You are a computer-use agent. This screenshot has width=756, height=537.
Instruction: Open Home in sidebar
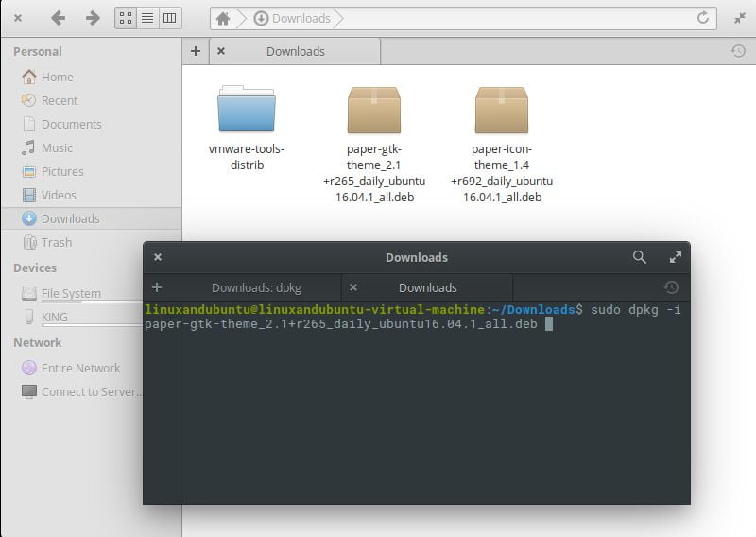[92, 78]
